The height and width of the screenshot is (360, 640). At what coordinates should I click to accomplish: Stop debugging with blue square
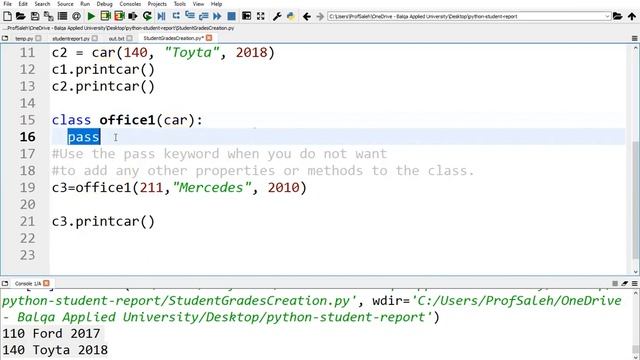231,16
